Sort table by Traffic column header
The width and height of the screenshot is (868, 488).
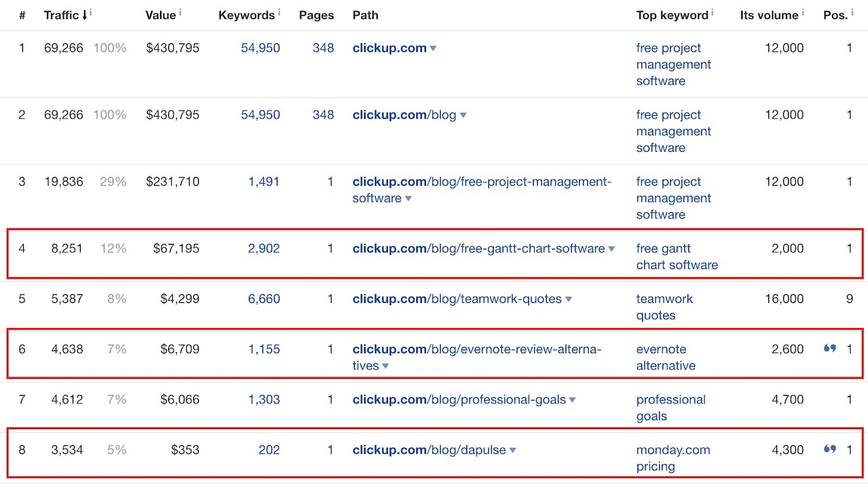tap(66, 15)
